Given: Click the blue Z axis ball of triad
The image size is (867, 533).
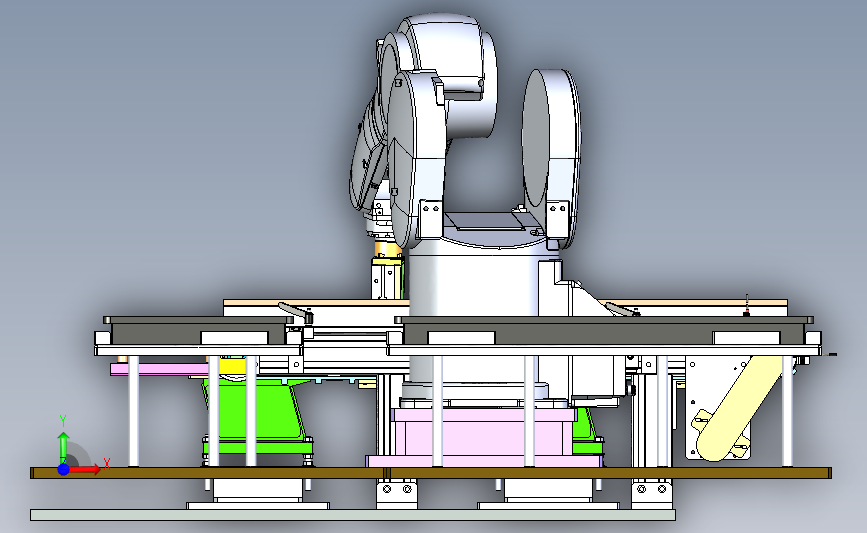Looking at the screenshot, I should click(x=64, y=469).
